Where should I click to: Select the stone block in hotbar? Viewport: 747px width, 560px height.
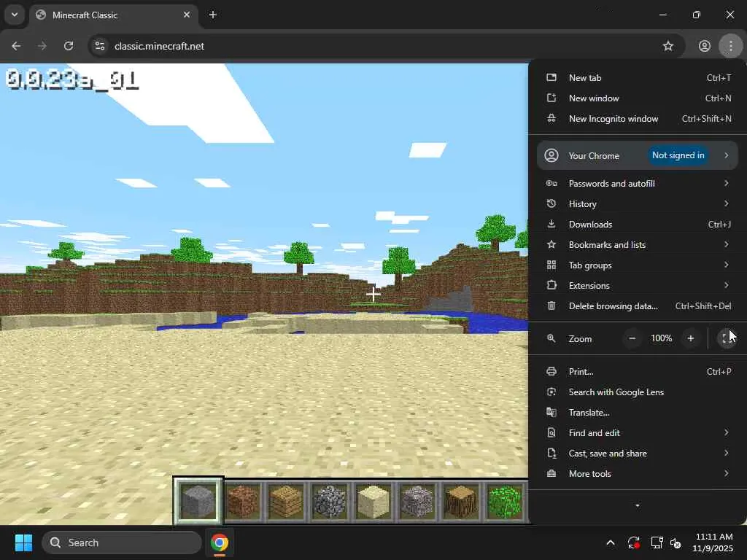pos(198,501)
